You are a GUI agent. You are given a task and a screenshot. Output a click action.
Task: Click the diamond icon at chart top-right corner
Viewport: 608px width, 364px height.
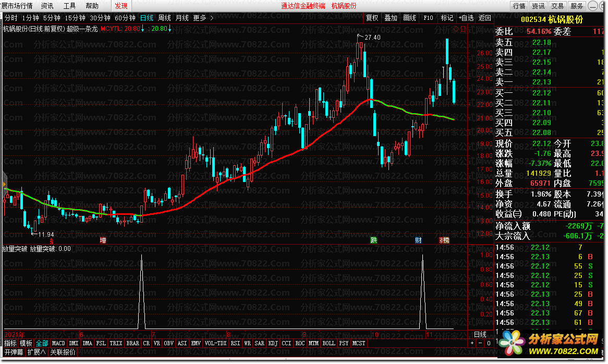(456, 29)
